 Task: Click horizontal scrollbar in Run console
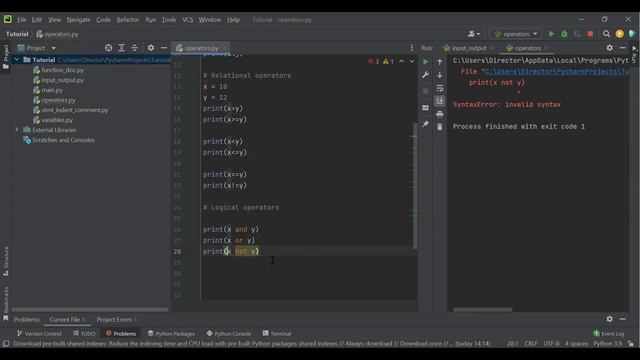click(x=482, y=309)
